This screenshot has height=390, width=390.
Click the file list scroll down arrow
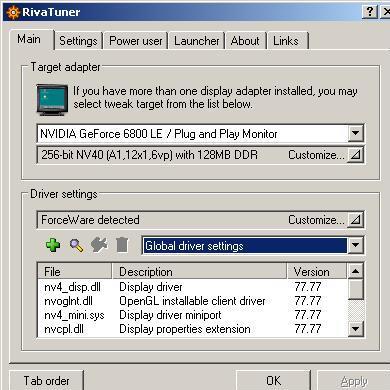point(355,329)
